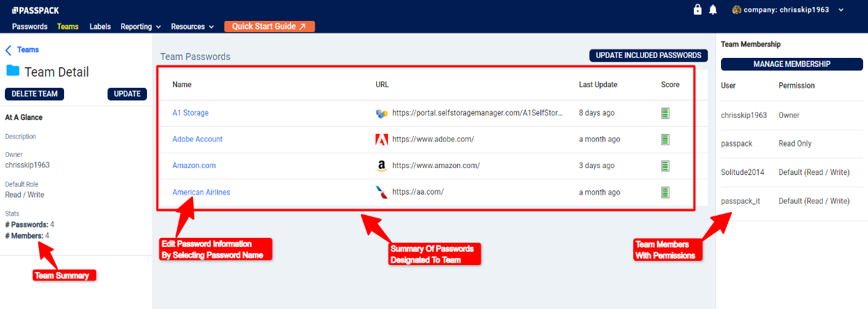
Task: Go back using the Teams chevron
Action: [x=8, y=50]
